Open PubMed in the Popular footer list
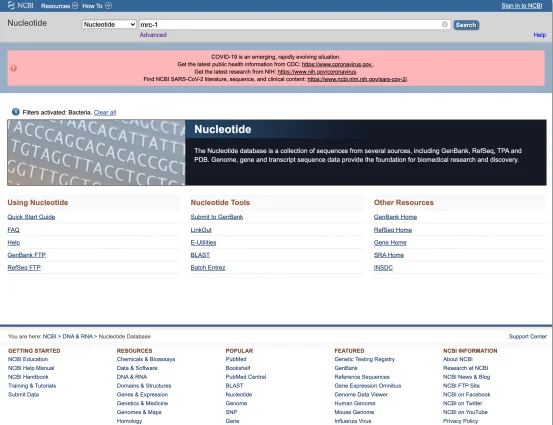553x425 pixels. (x=236, y=359)
